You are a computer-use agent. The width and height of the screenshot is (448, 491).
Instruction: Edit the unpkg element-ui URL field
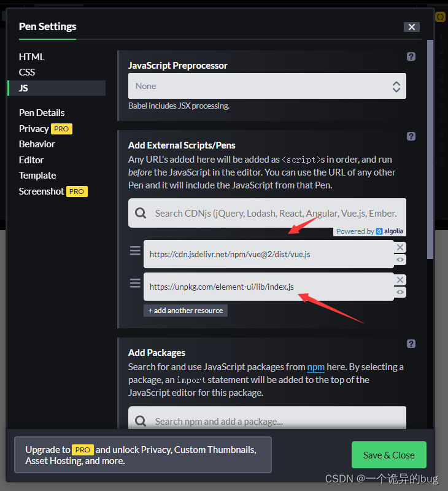pyautogui.click(x=269, y=287)
